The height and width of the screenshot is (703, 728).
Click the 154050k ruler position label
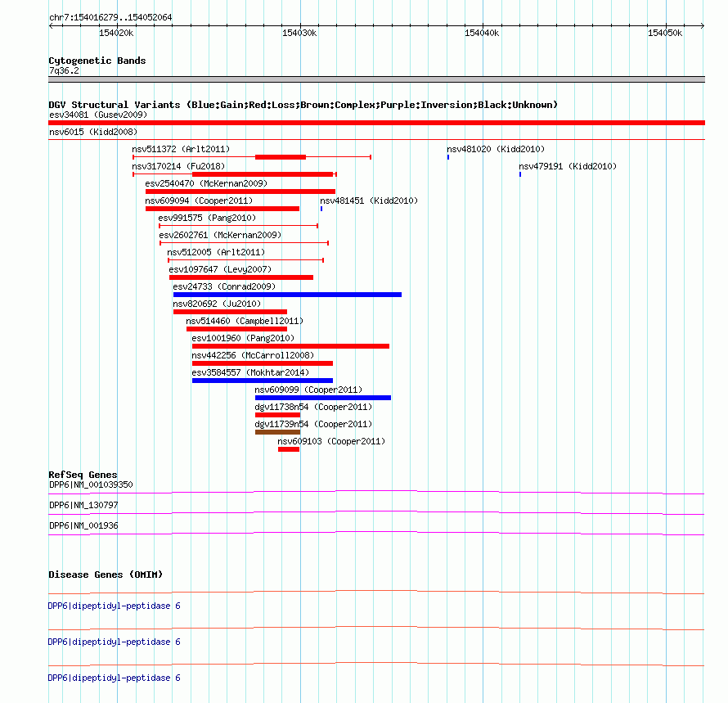click(665, 33)
